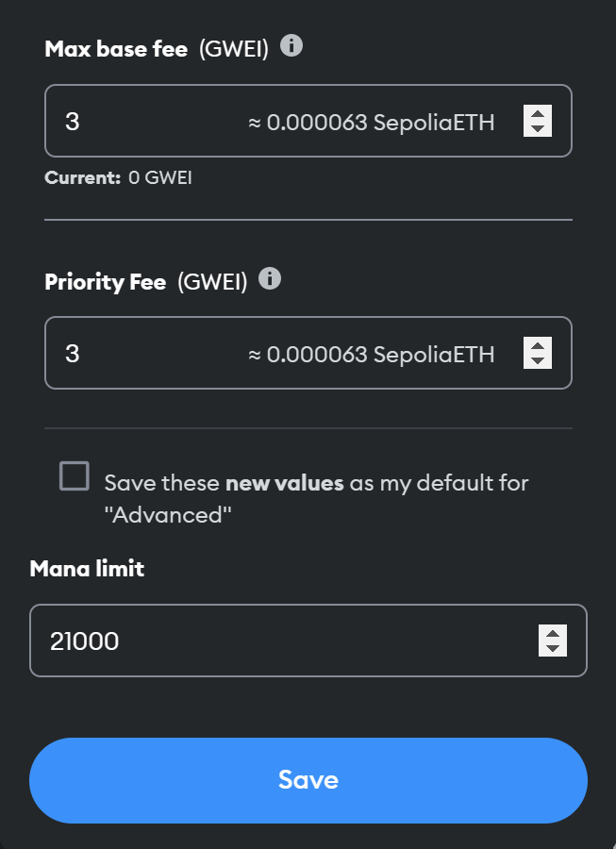Increase the Priority Fee value

[x=536, y=345]
